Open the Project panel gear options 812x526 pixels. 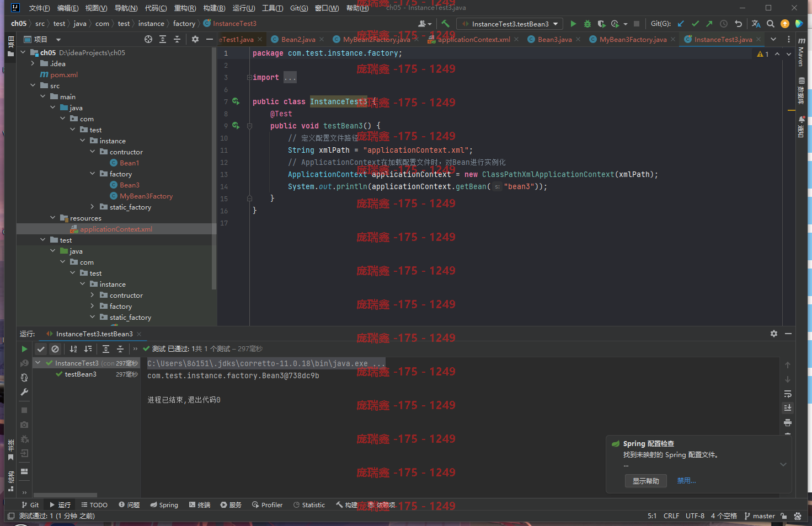coord(195,39)
